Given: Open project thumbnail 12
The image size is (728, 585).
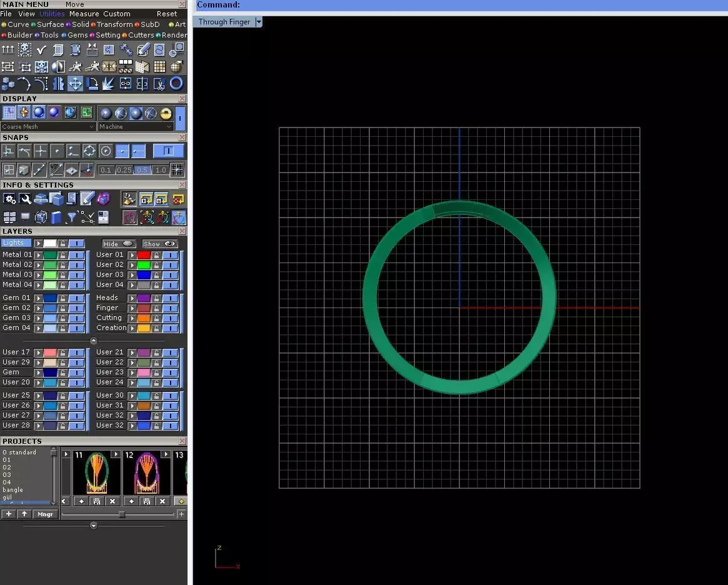Looking at the screenshot, I should coord(146,472).
